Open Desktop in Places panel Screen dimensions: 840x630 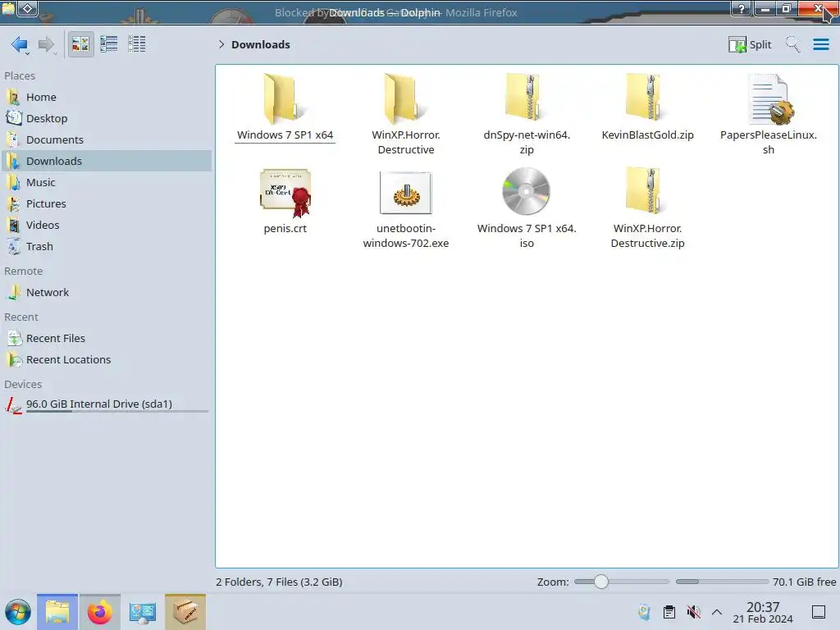pos(106,118)
